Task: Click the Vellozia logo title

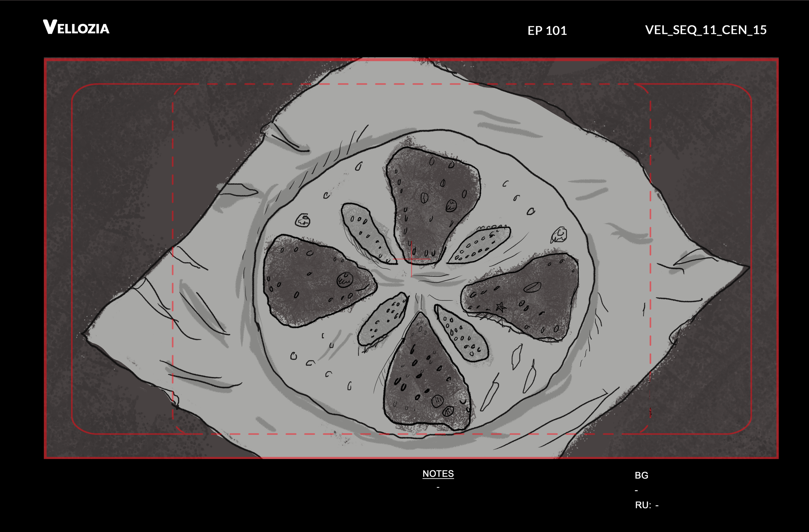Action: [x=76, y=27]
